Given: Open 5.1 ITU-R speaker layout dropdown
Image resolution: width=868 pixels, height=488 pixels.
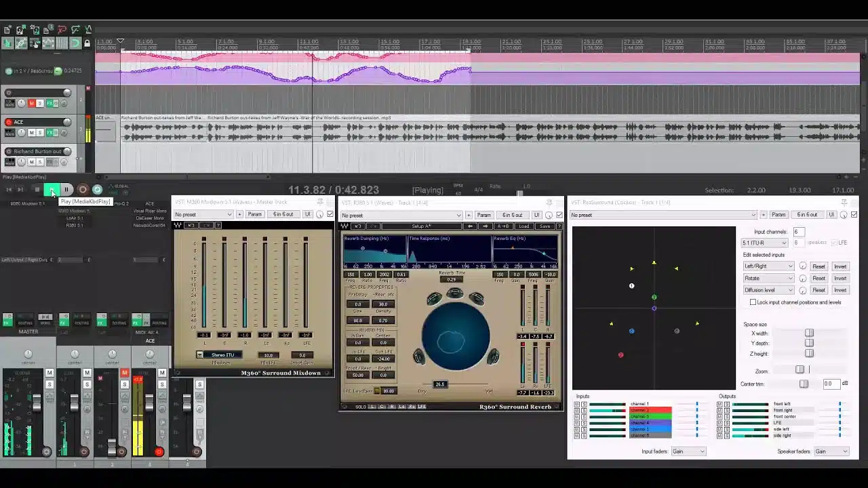Looking at the screenshot, I should tap(764, 243).
